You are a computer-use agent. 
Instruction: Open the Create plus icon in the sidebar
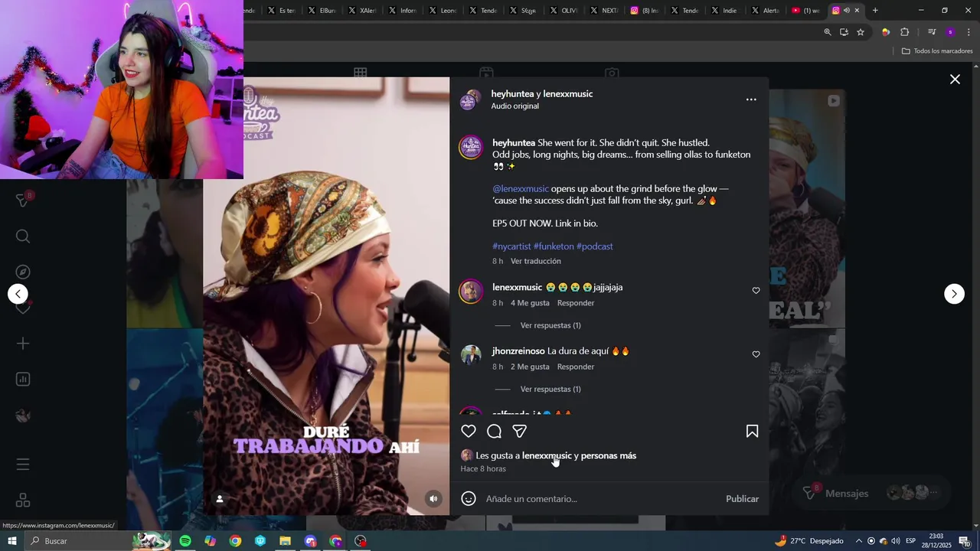pos(23,344)
